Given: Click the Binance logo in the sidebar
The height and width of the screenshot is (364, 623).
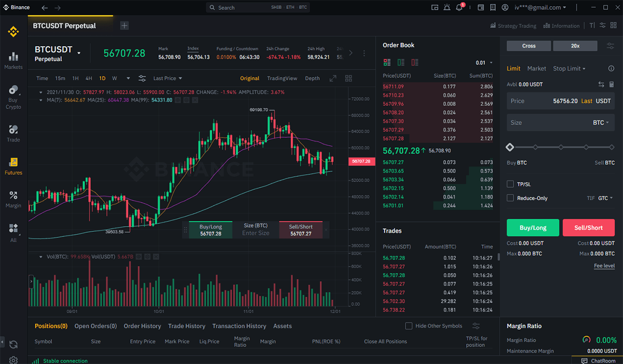Looking at the screenshot, I should point(13,32).
